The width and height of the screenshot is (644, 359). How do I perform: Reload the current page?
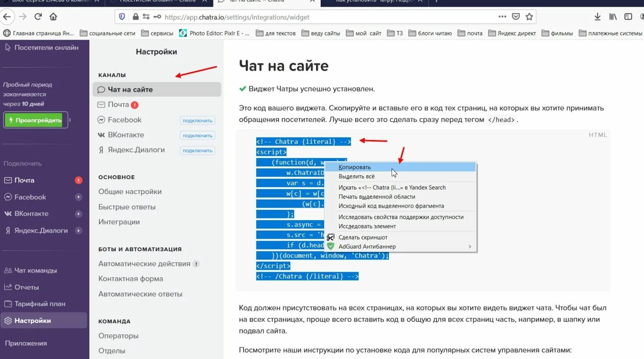coord(38,17)
